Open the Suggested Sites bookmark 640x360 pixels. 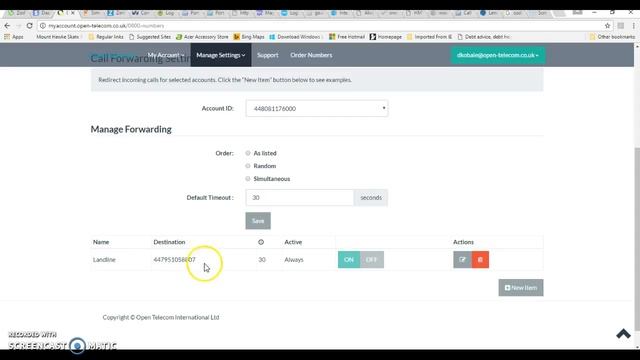tap(150, 37)
